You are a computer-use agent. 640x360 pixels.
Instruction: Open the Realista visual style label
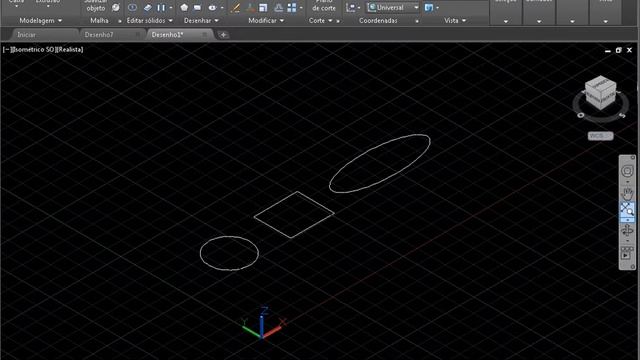[69, 49]
